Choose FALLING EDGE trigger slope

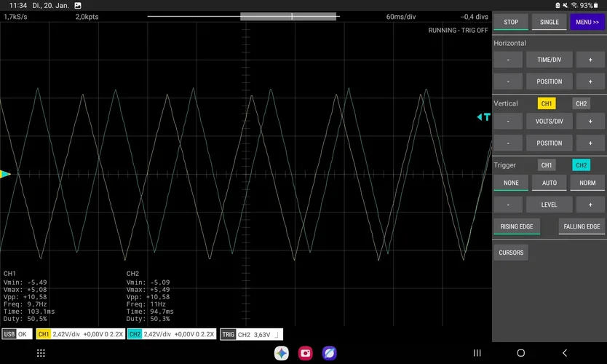click(x=582, y=226)
